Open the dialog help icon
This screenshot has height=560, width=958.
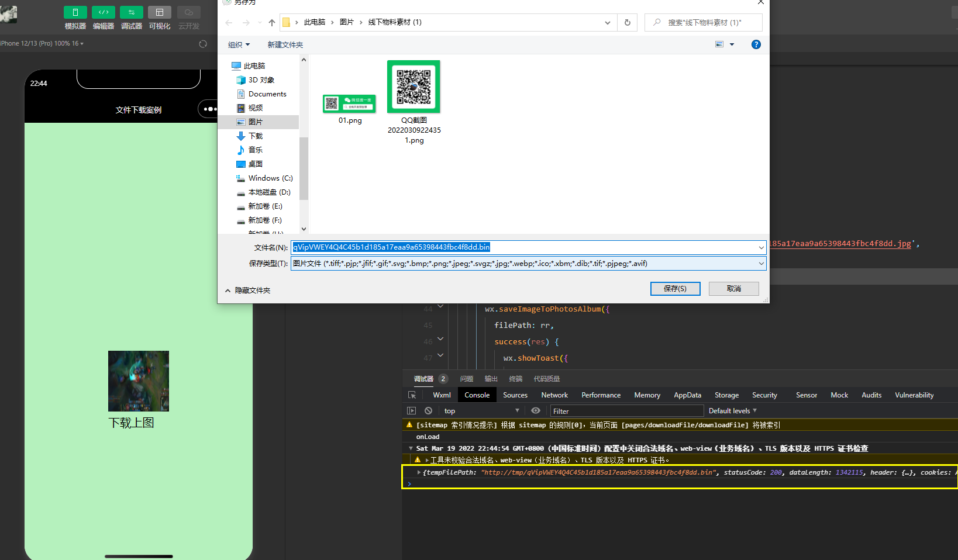[x=756, y=44]
